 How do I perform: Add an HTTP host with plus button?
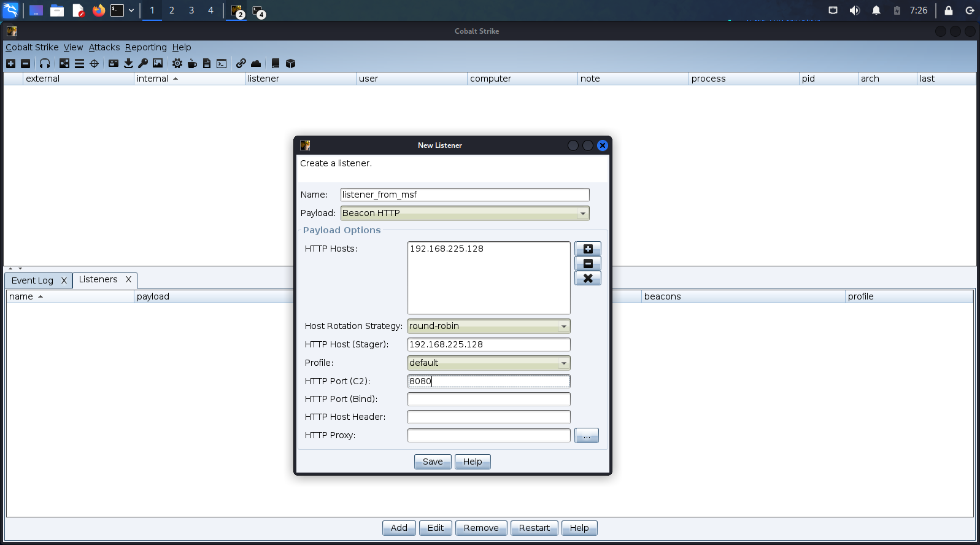click(x=587, y=249)
